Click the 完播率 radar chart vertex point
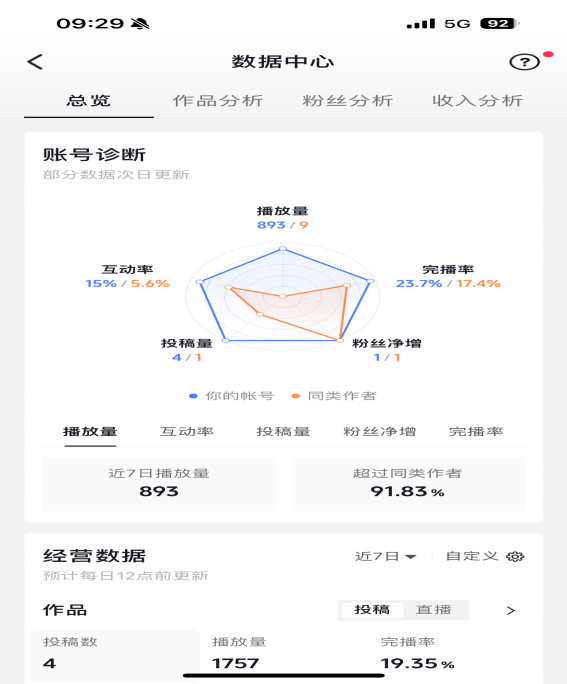The image size is (567, 684). [370, 281]
